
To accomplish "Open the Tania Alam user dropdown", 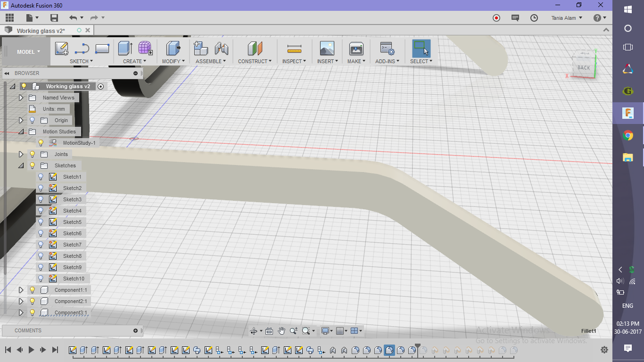I will click(567, 18).
